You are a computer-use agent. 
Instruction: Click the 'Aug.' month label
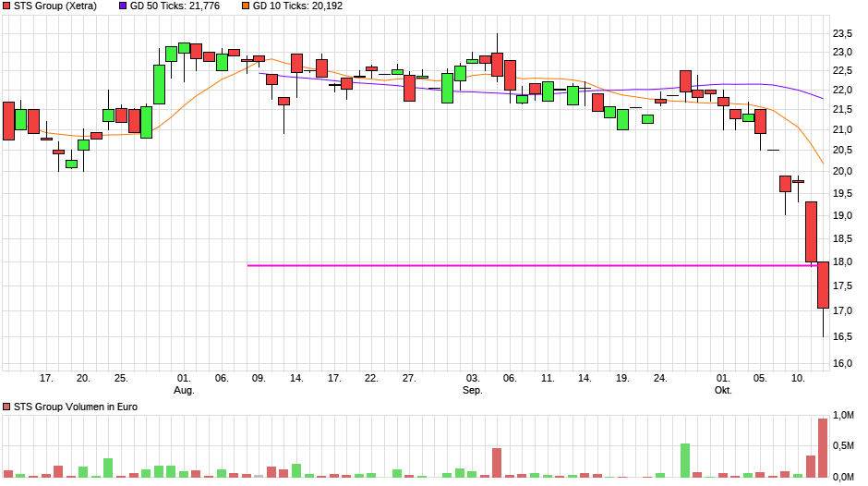[x=185, y=390]
